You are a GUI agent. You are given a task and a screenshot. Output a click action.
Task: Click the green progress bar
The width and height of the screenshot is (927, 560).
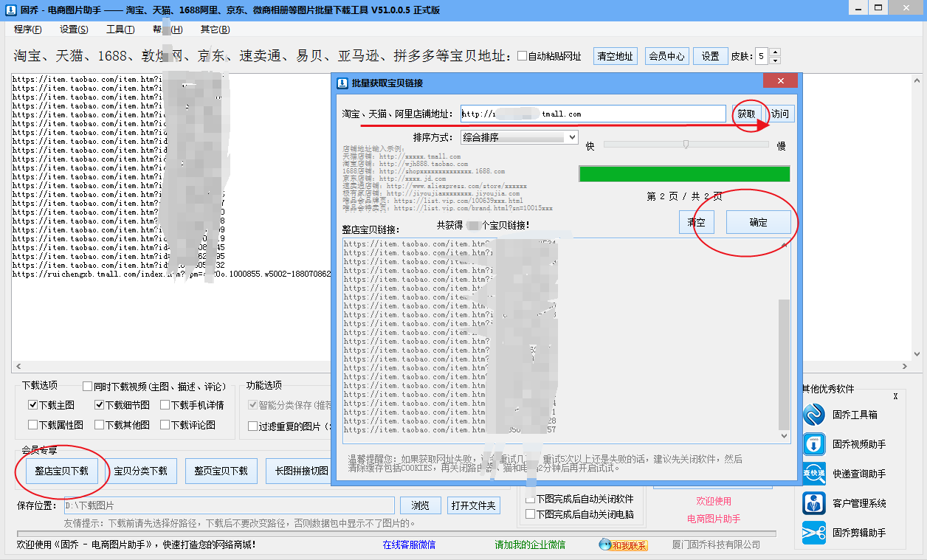point(684,174)
